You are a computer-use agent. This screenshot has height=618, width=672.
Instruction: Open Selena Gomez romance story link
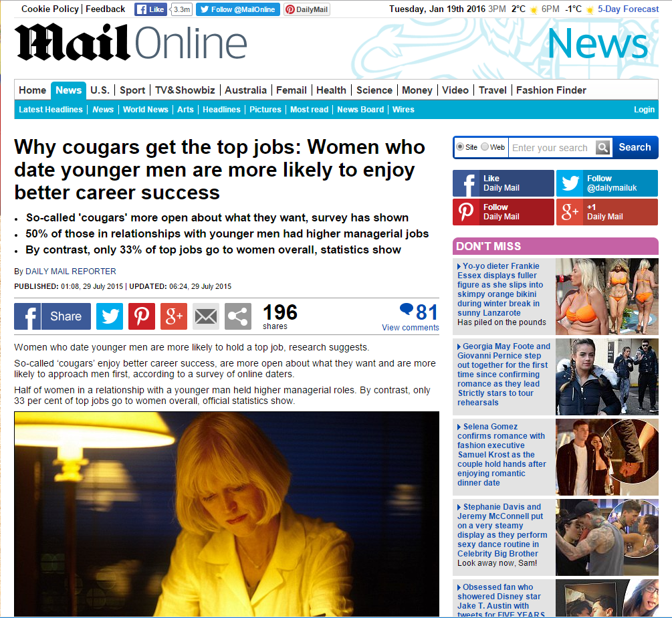tap(501, 455)
